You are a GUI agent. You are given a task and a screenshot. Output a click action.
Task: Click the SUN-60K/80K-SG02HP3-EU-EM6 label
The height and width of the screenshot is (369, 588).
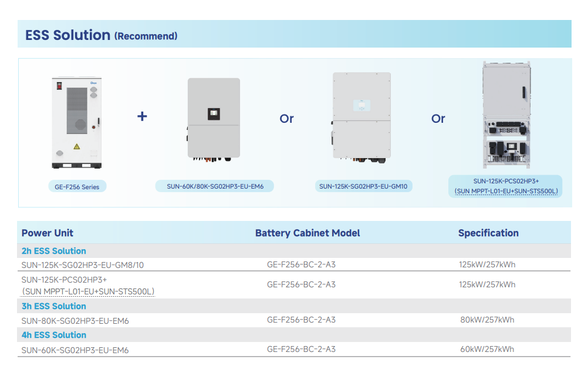tap(215, 186)
